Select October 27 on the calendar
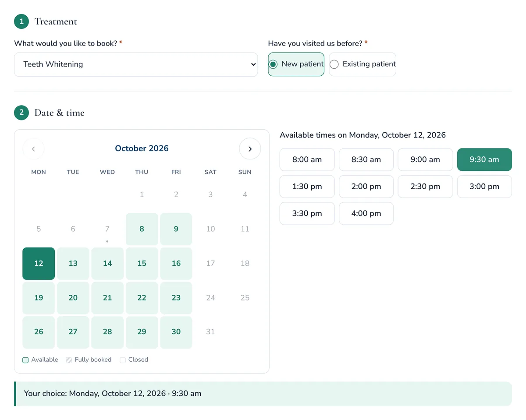Image resolution: width=526 pixels, height=420 pixels. click(73, 332)
